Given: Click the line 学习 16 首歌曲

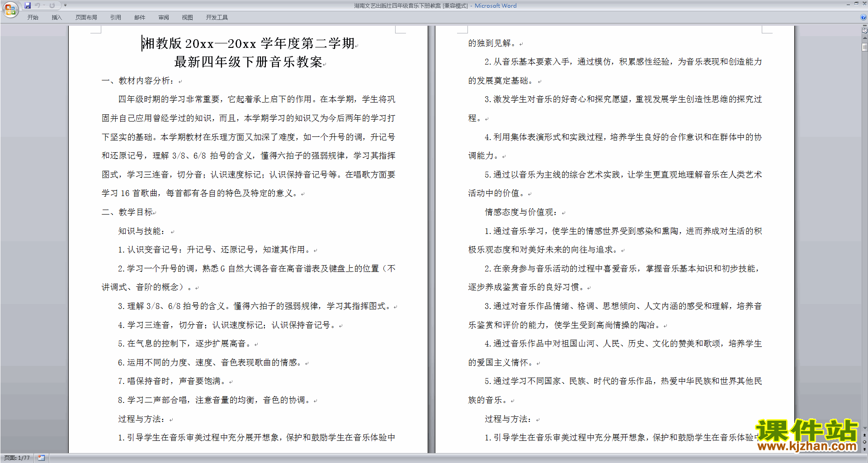Looking at the screenshot, I should (x=199, y=193).
